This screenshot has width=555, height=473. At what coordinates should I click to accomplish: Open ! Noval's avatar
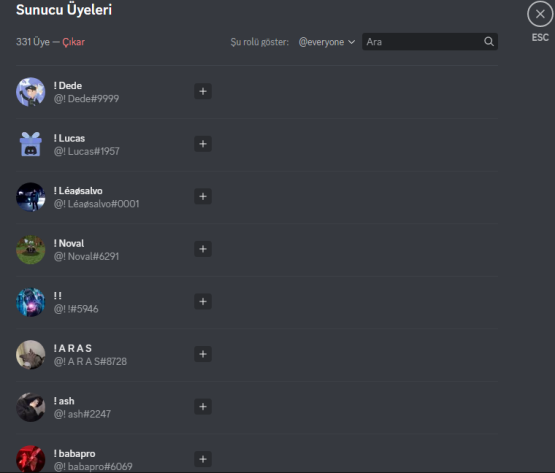(30, 250)
